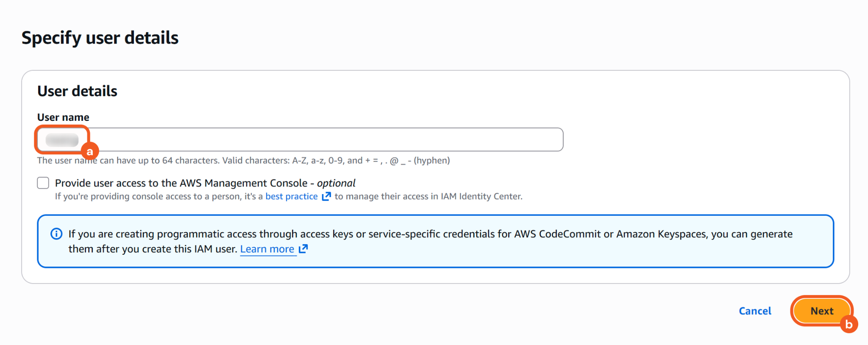868x345 pixels.
Task: Click 'Provide user access to the AWS Management Console' label
Action: tap(181, 183)
